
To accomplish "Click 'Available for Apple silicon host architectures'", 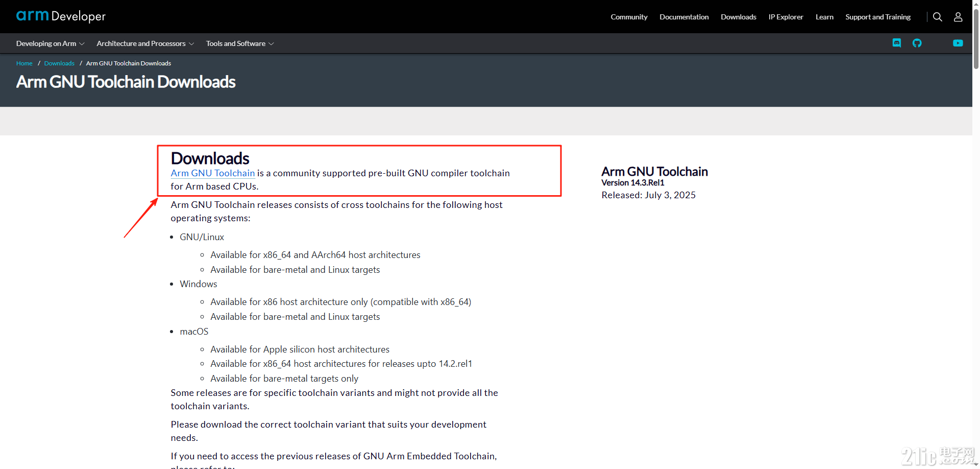I will point(300,349).
